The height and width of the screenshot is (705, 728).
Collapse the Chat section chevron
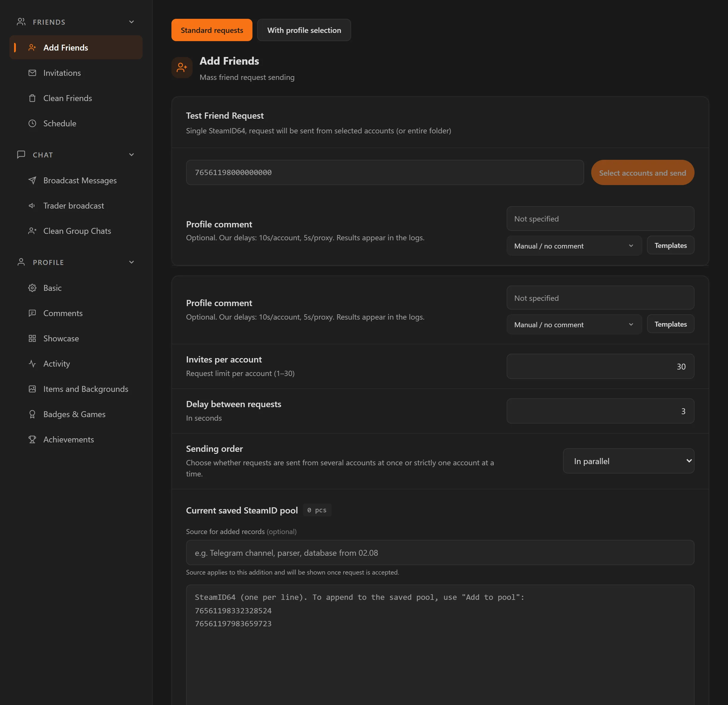click(x=132, y=155)
